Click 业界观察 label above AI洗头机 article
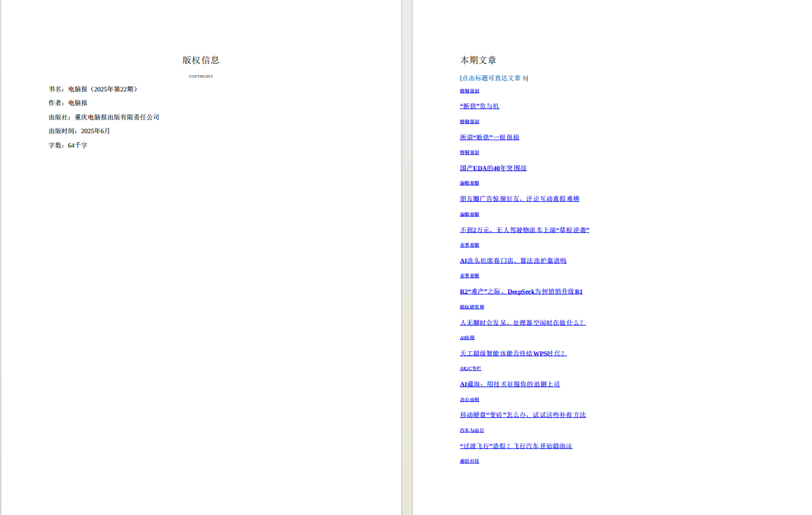The width and height of the screenshot is (812, 515). pyautogui.click(x=469, y=245)
